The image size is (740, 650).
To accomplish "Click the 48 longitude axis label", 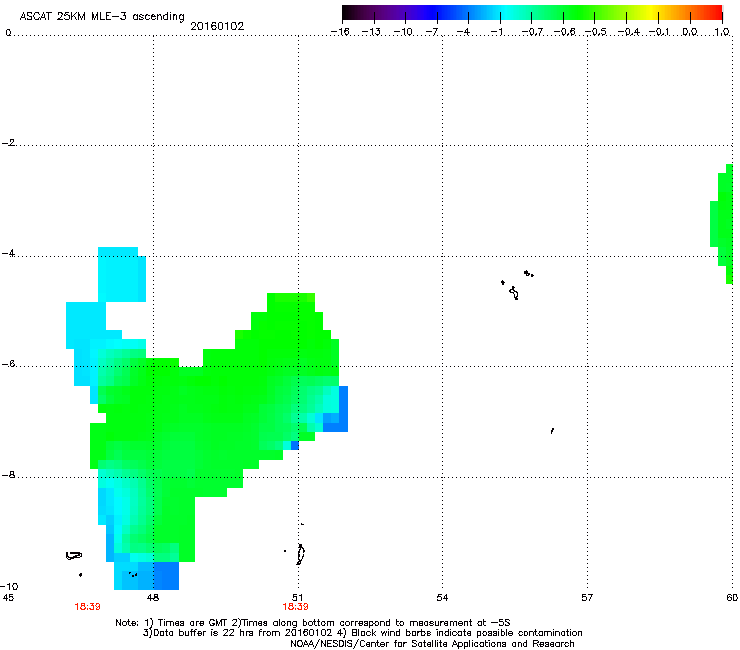I will click(x=153, y=598).
